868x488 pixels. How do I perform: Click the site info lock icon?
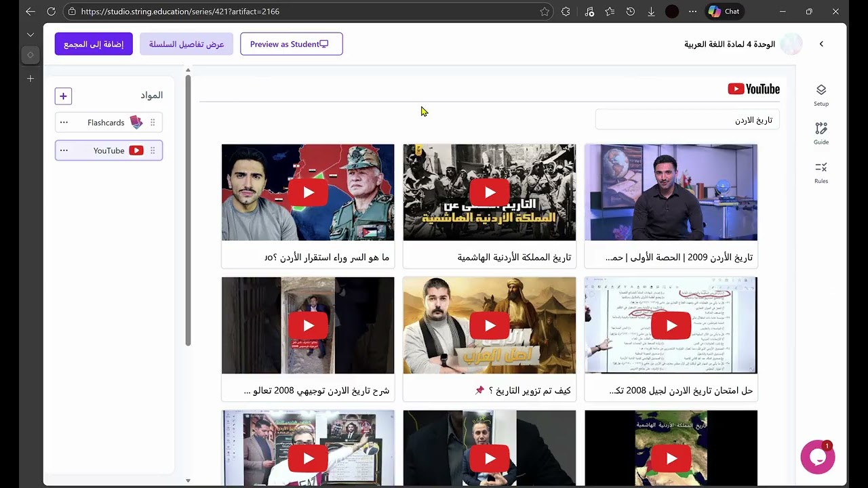pos(72,12)
